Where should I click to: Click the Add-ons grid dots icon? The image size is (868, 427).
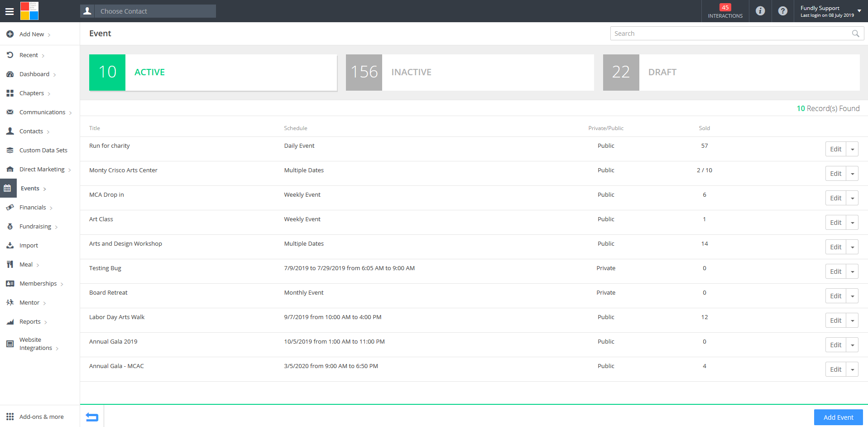pos(10,417)
